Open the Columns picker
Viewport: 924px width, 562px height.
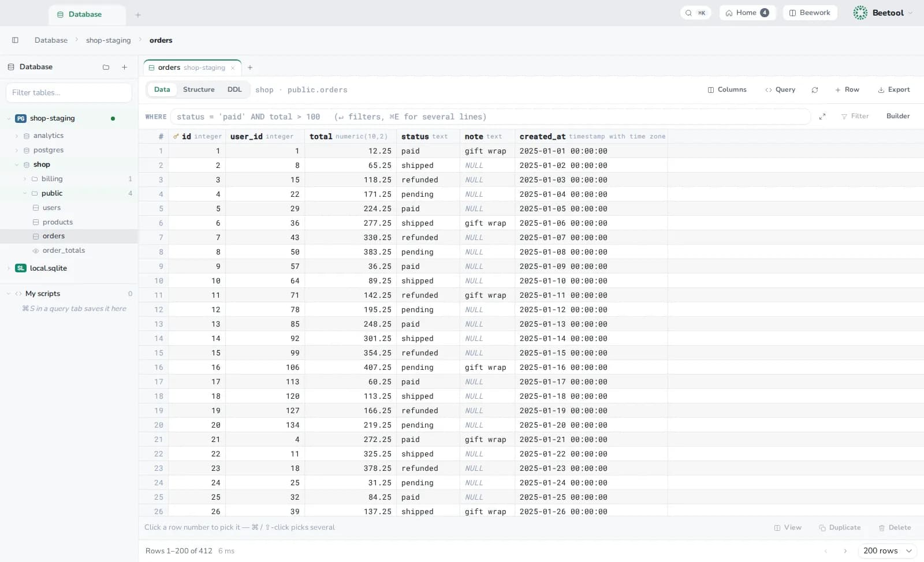(x=727, y=90)
